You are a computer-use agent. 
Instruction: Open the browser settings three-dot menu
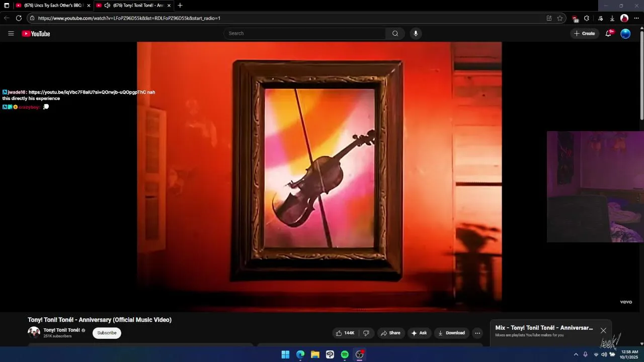636,18
